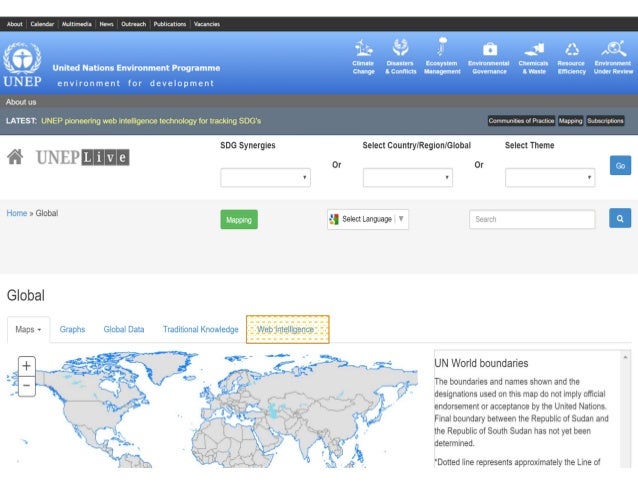638x483 pixels.
Task: Open the Multimedia menu item
Action: [76, 24]
